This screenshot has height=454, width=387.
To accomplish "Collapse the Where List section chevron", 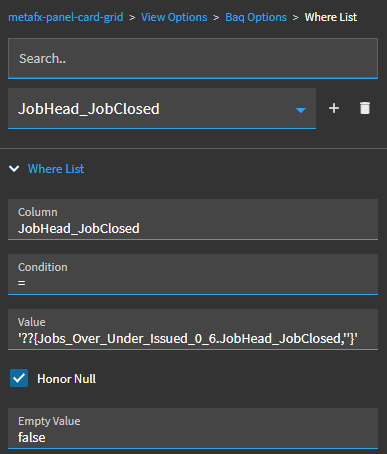I will (x=14, y=169).
